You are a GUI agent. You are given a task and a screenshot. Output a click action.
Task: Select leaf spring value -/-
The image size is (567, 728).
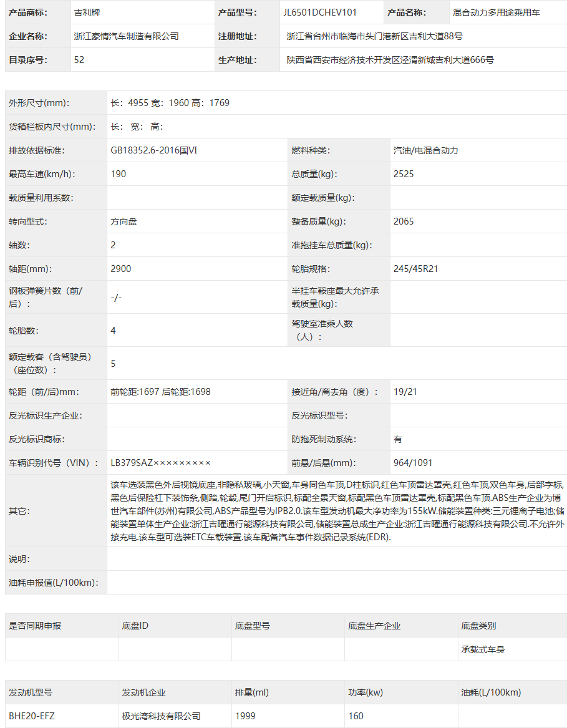point(116,297)
